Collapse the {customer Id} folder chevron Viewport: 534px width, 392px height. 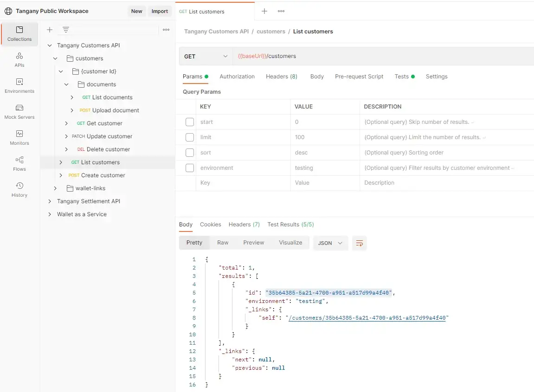pyautogui.click(x=61, y=71)
